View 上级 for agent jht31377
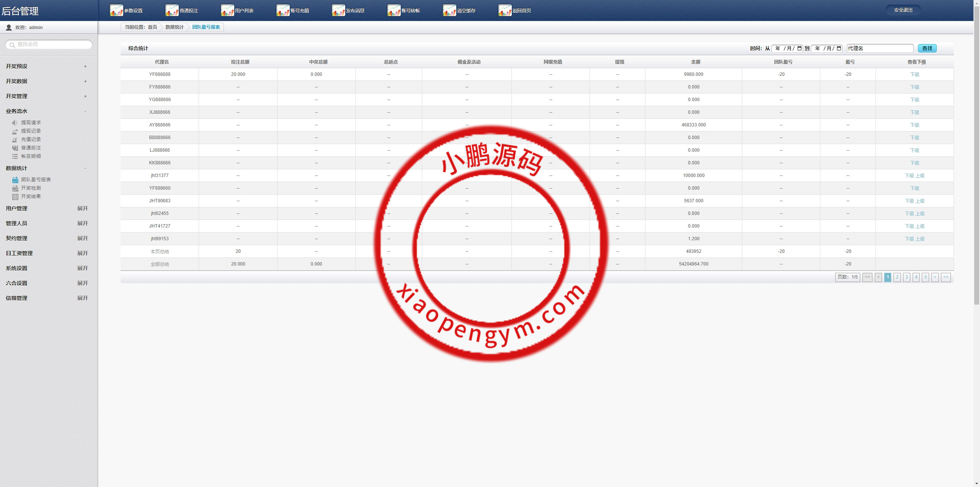 pyautogui.click(x=920, y=175)
